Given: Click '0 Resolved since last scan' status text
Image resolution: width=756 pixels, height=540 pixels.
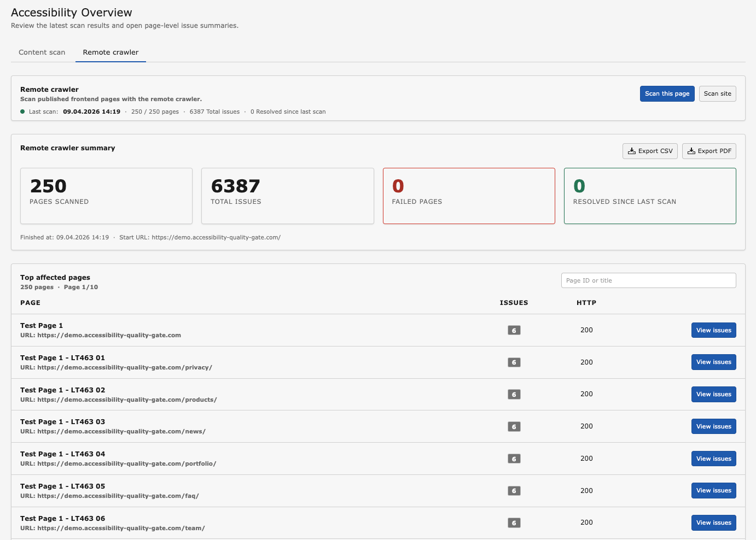Looking at the screenshot, I should 288,111.
